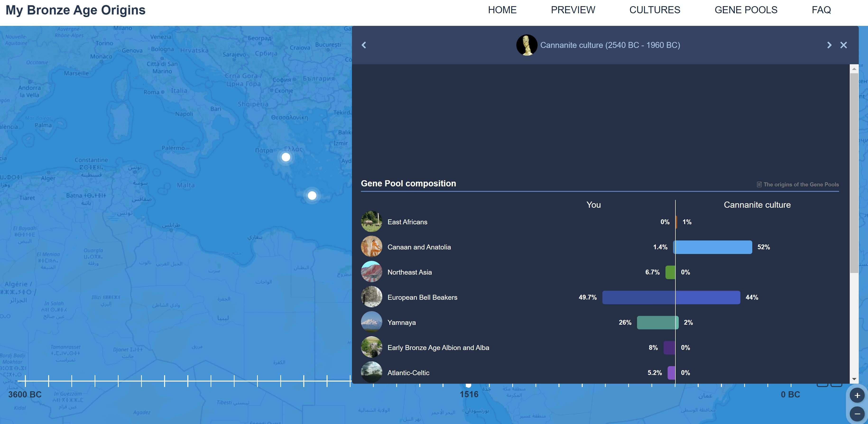Viewport: 868px width, 424px height.
Task: Click the 52% value for Canaan and Anatolia
Action: [x=764, y=247]
